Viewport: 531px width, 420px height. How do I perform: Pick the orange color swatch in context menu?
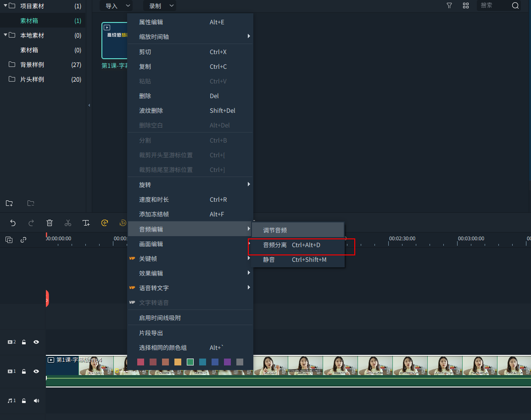coord(178,362)
